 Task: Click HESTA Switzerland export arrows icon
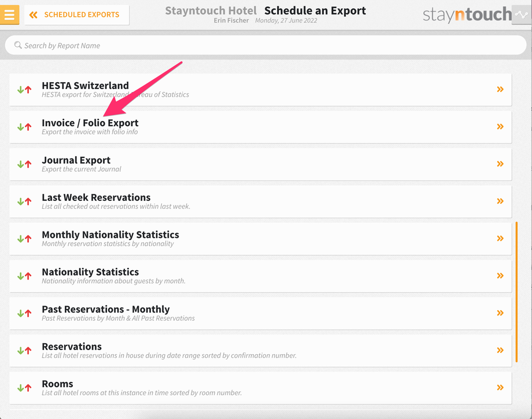(24, 90)
